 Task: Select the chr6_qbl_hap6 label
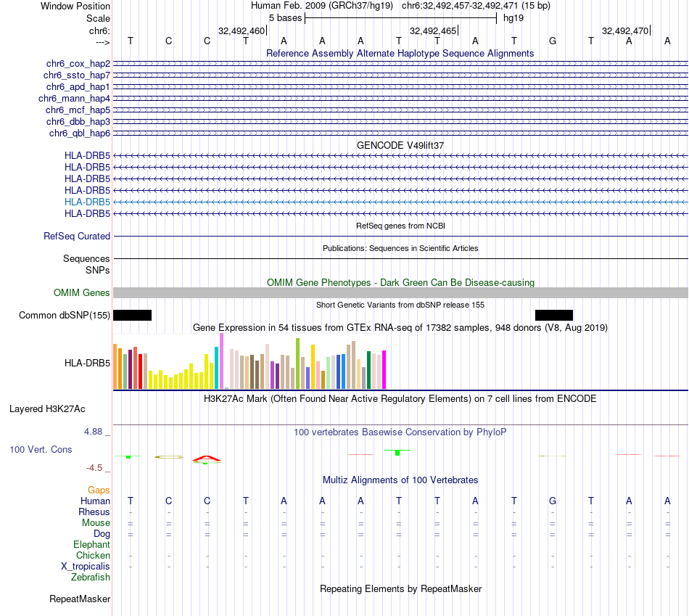(x=80, y=134)
